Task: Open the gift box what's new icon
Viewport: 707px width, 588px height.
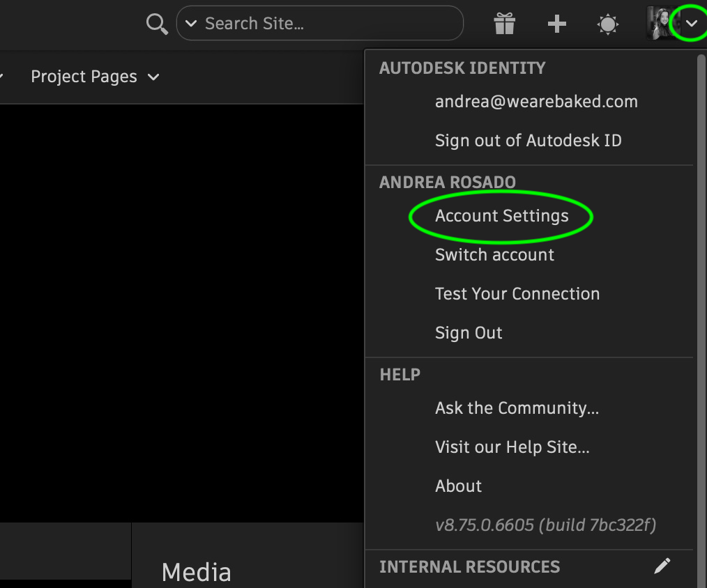Action: [504, 24]
